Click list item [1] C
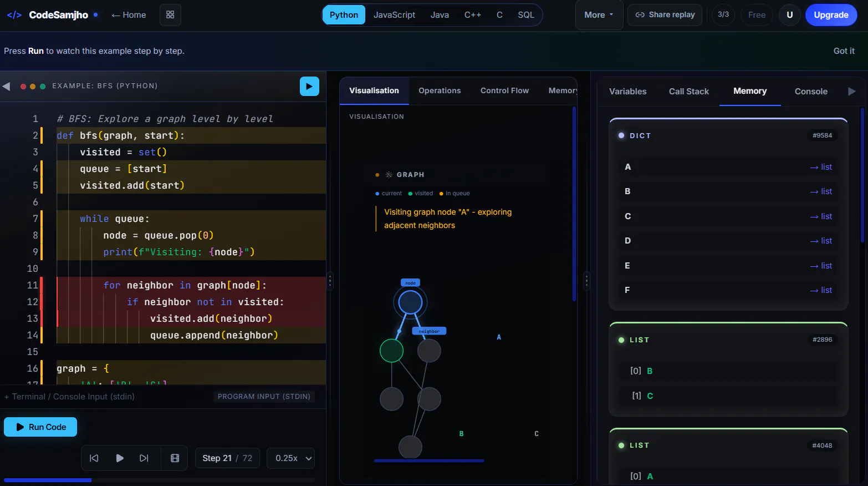 728,396
